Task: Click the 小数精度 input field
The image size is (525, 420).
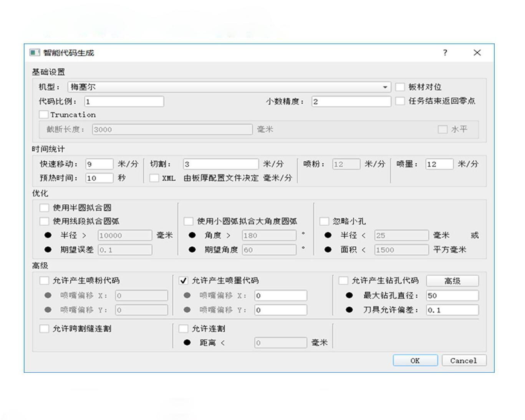Action: pyautogui.click(x=351, y=101)
